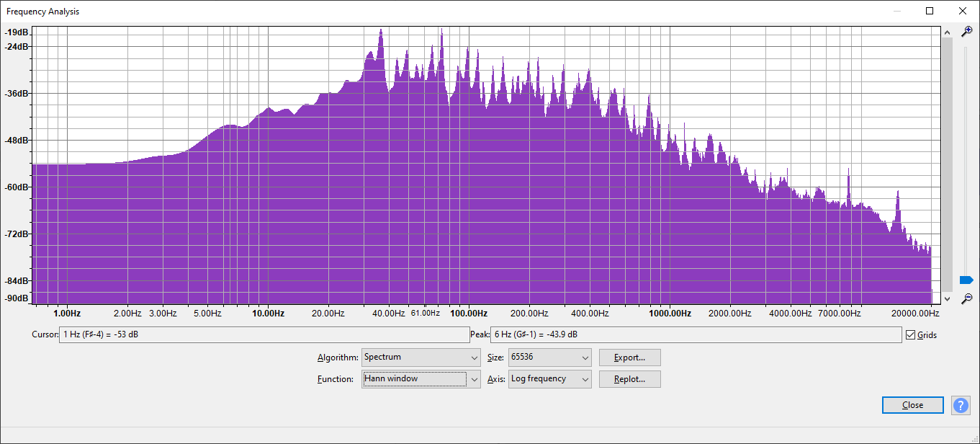Click the Close button at bottom right
This screenshot has width=980, height=444.
coord(912,405)
